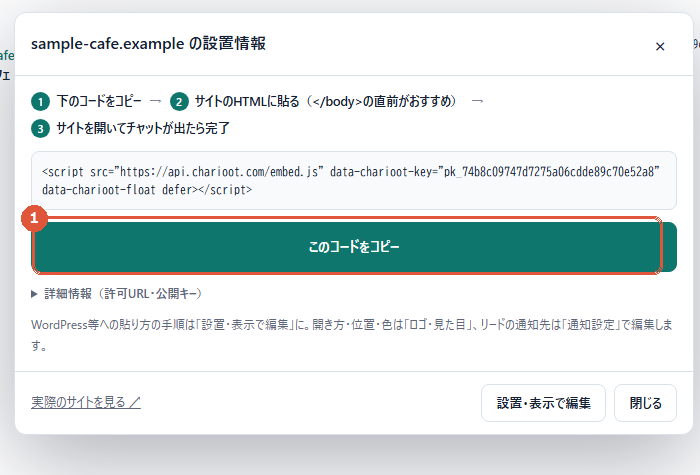
Task: Open the 実際のサイトを見る link
Action: tap(86, 402)
